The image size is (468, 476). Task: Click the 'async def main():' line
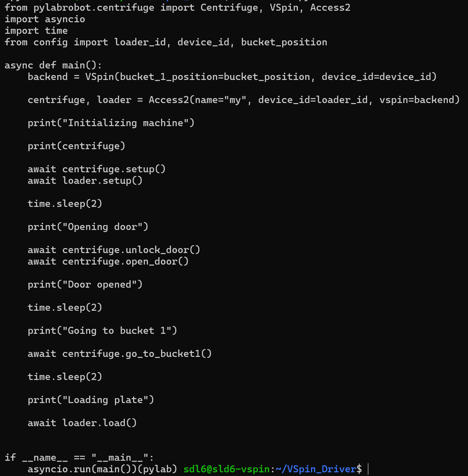tap(54, 65)
